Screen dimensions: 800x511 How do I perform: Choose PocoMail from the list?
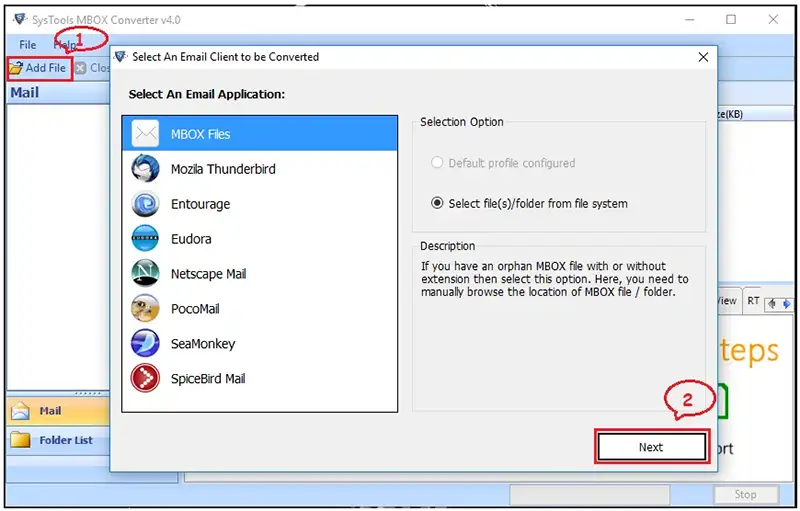click(x=195, y=309)
